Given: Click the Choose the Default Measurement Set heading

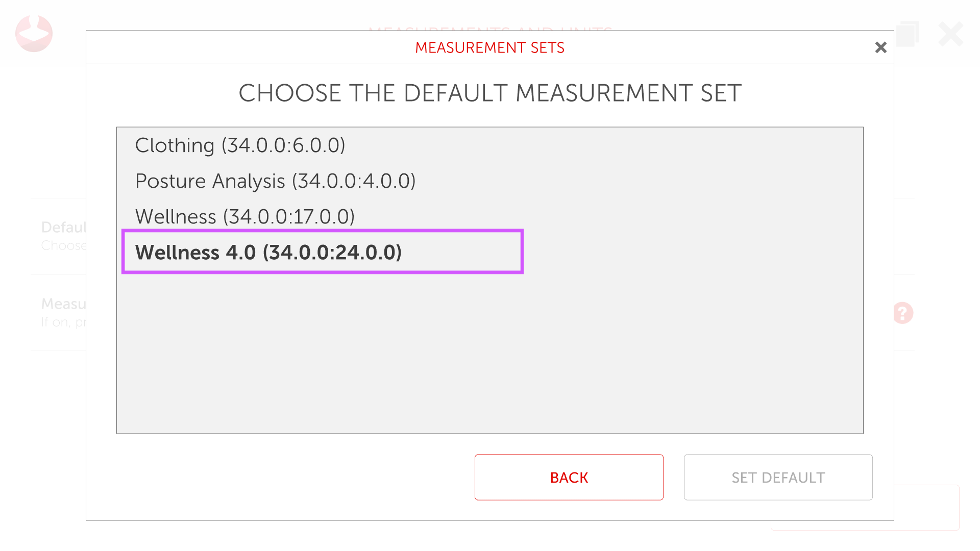Looking at the screenshot, I should click(489, 93).
